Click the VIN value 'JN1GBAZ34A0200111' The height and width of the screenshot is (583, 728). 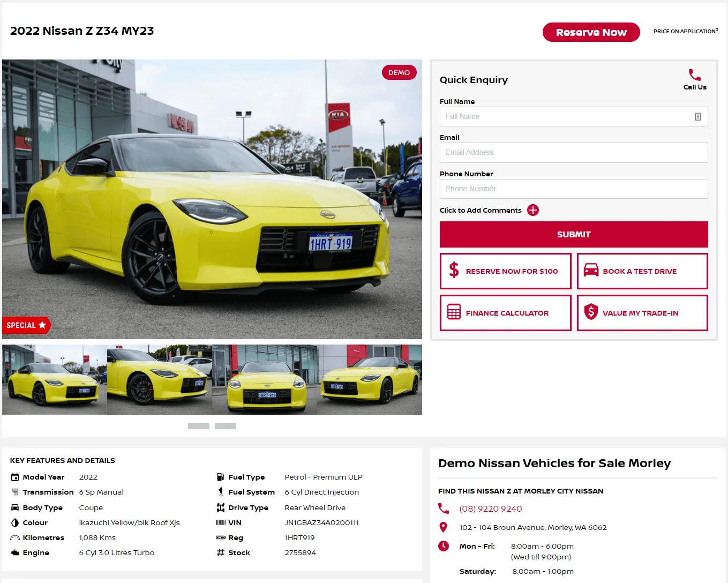322,522
